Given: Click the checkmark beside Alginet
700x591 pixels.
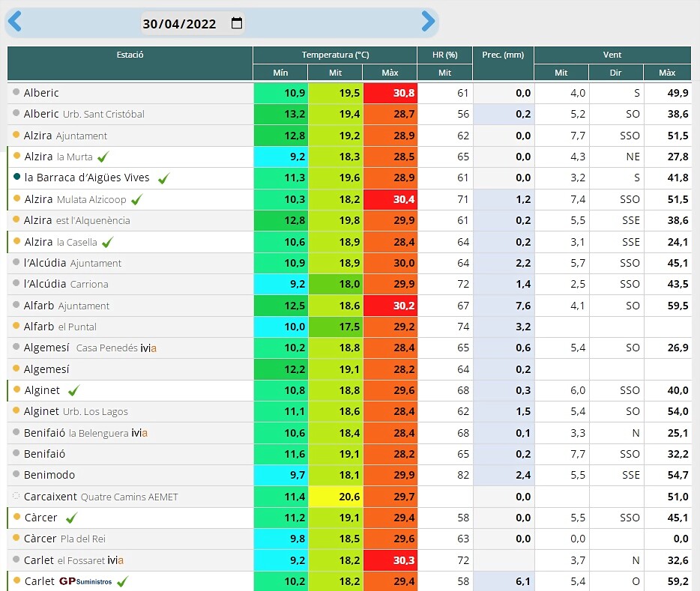Looking at the screenshot, I should pyautogui.click(x=74, y=391).
